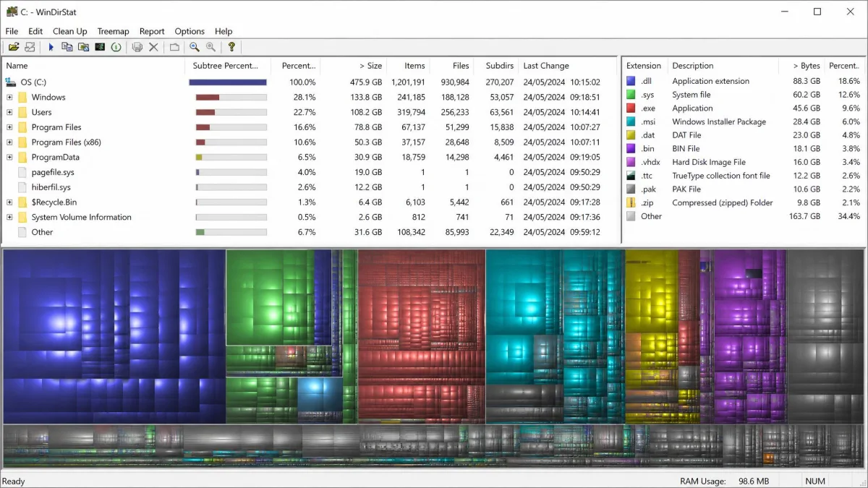This screenshot has height=488, width=868.
Task: Click the Windows folder icon
Action: click(22, 97)
